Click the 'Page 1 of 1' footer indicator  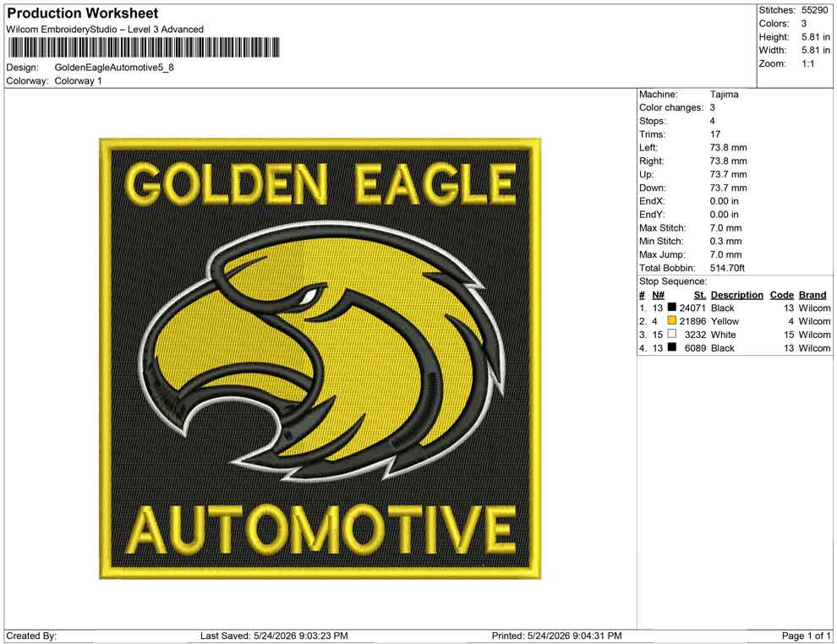pos(806,636)
